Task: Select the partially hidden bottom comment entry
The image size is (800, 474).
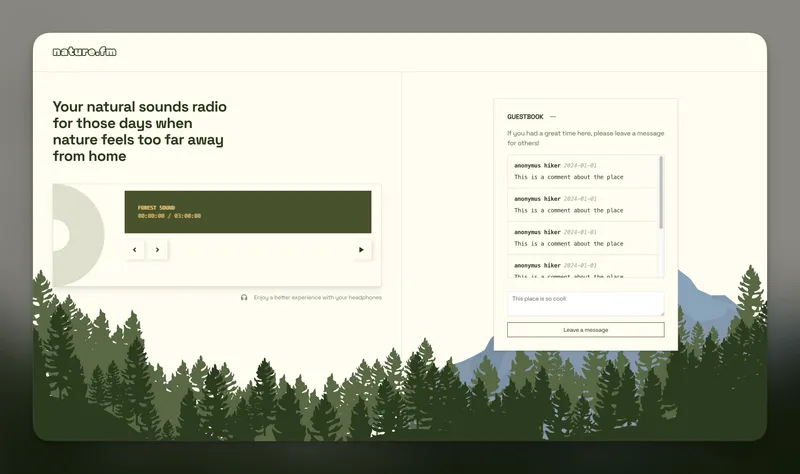Action: (x=583, y=267)
